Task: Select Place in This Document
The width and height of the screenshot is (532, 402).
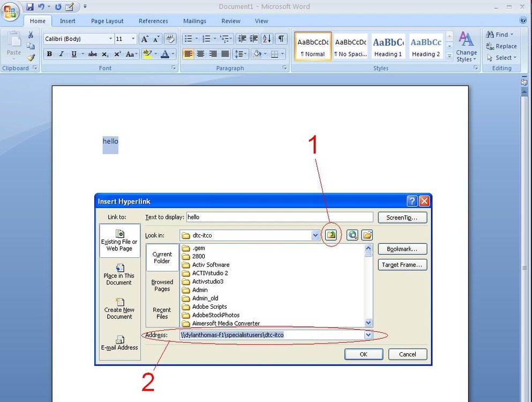Action: 119,274
